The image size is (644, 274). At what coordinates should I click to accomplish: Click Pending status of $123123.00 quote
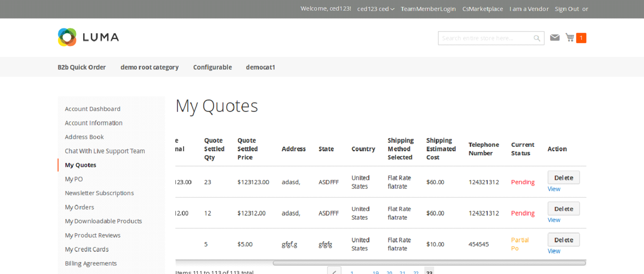coord(523,182)
